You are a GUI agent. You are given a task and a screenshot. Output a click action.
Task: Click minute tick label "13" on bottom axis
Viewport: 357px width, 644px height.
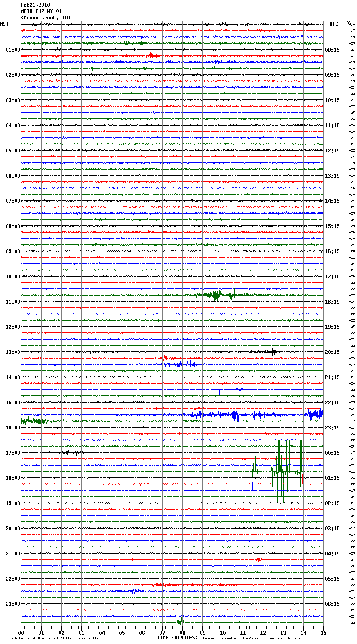pyautogui.click(x=283, y=633)
